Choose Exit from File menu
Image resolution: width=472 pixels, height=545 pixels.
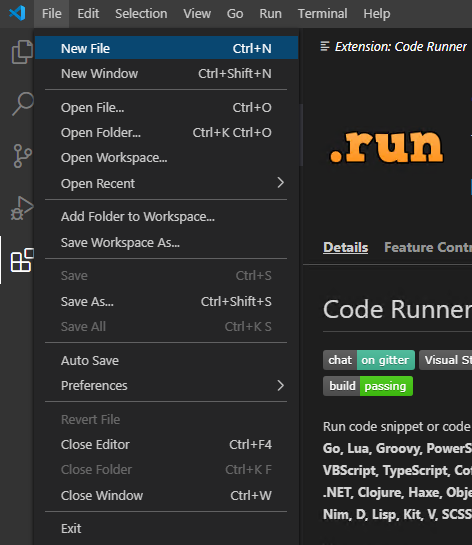point(166,529)
